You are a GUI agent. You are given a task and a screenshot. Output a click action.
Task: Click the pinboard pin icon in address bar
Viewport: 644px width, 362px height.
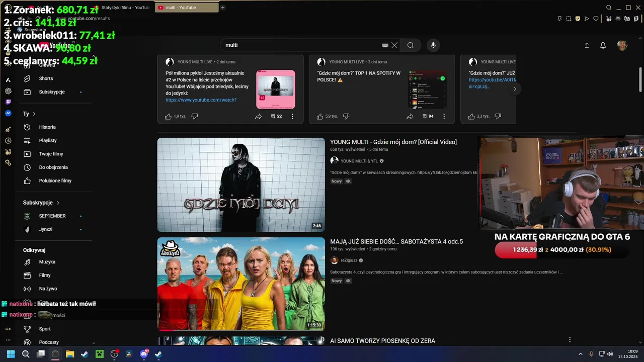coord(559,19)
